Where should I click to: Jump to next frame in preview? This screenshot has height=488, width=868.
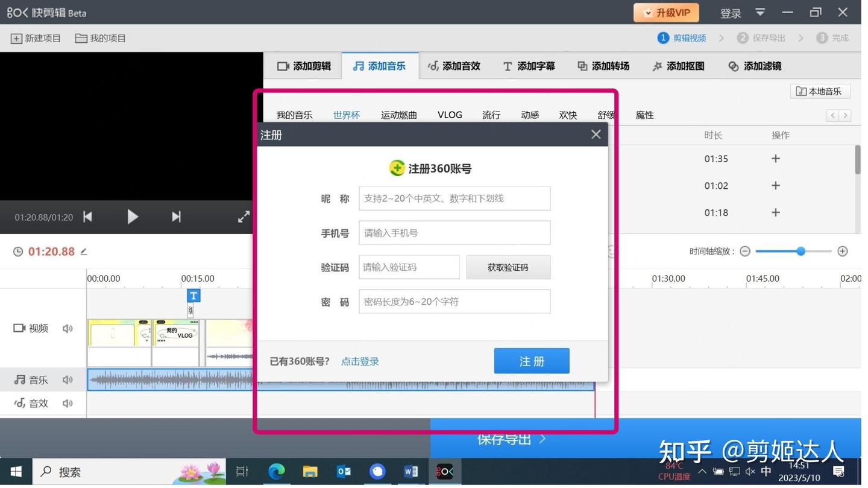(176, 217)
